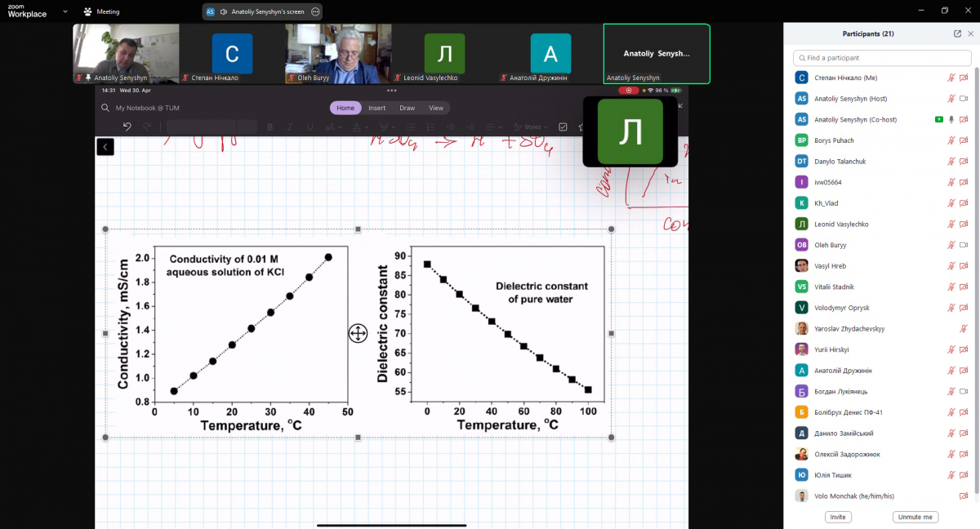Screen dimensions: 980x529
Task: Click the notebook search magnifier icon
Action: [105, 108]
